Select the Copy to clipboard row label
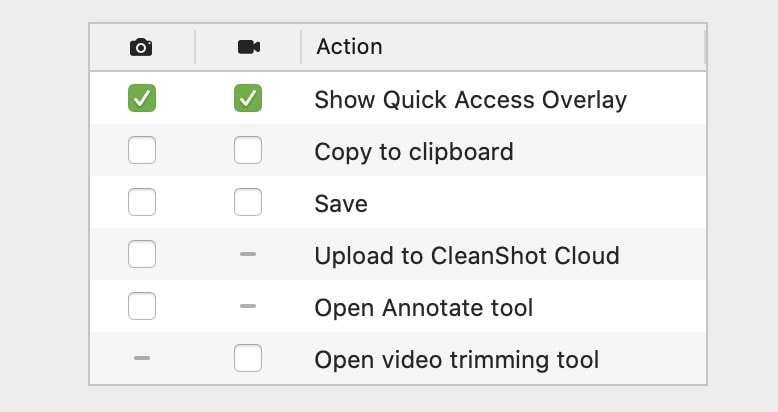This screenshot has width=778, height=412. tap(414, 152)
